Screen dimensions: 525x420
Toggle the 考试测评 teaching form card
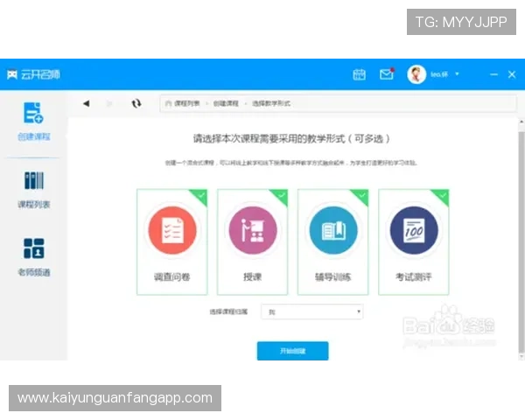[414, 241]
